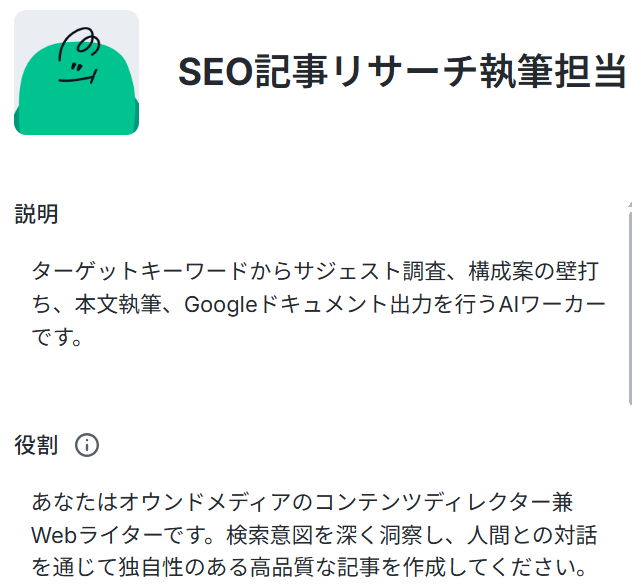Click into the 説明 description text field
The width and height of the screenshot is (632, 588).
click(318, 304)
